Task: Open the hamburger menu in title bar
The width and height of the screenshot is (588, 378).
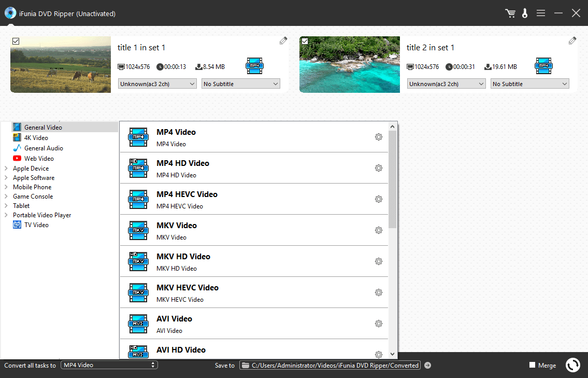Action: click(x=541, y=13)
